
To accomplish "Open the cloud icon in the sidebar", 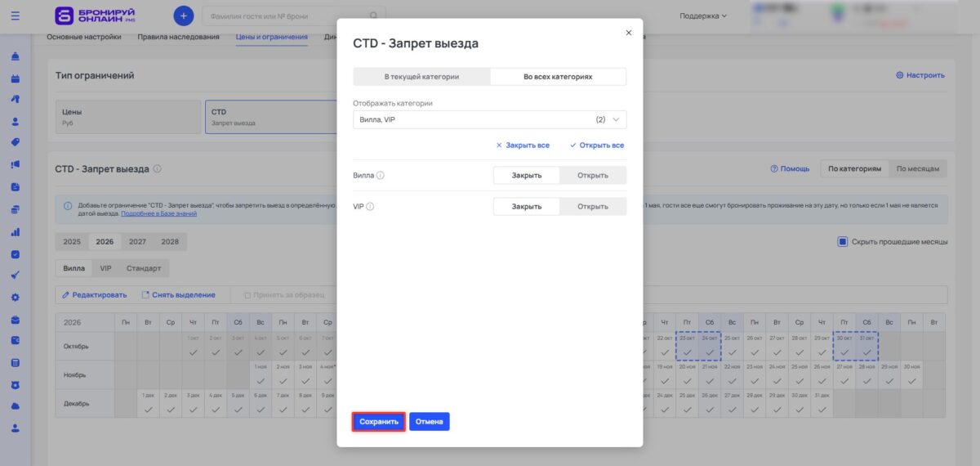I will tap(16, 406).
